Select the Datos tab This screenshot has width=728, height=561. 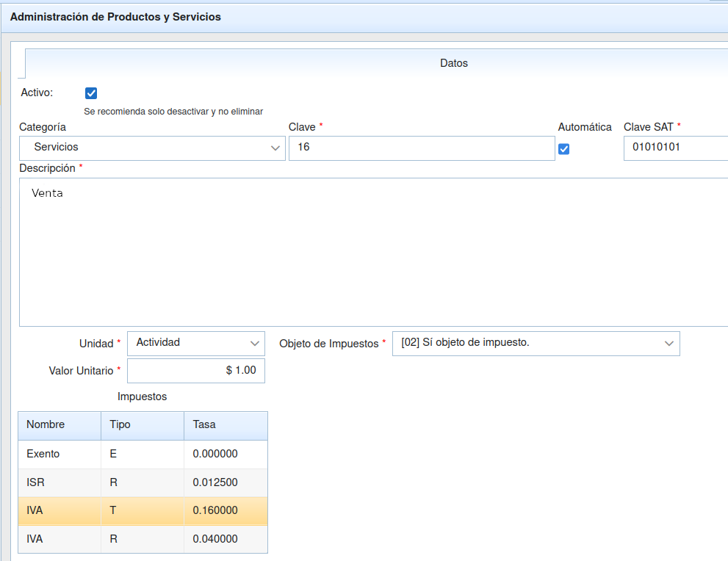(x=453, y=63)
